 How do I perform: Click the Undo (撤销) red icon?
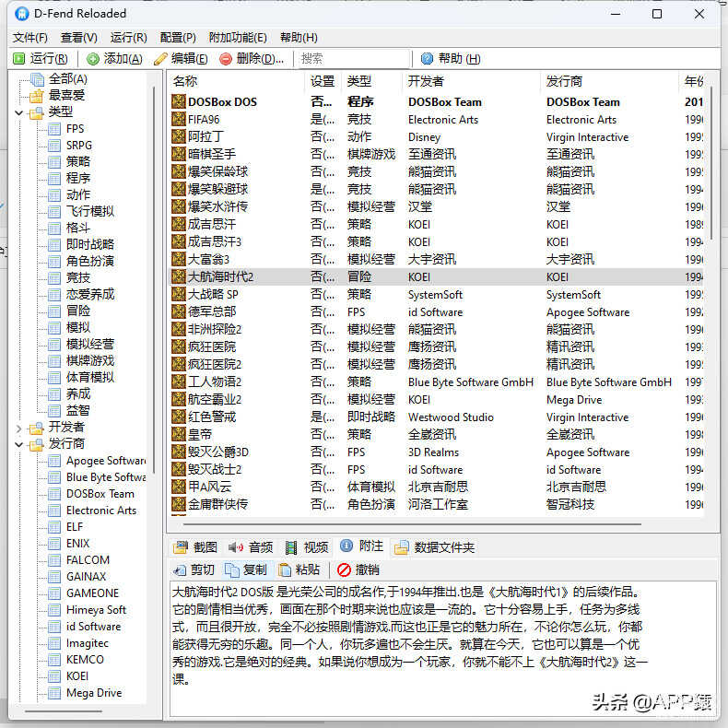[344, 569]
